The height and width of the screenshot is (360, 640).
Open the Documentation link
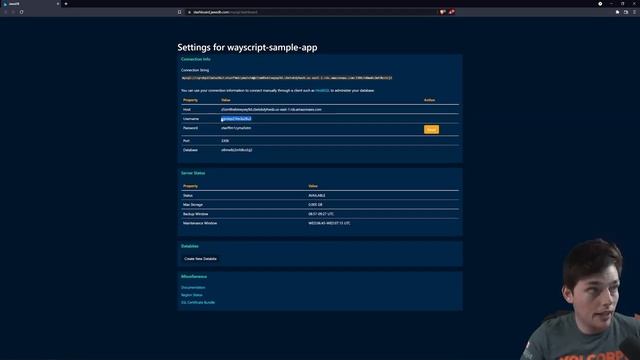(x=193, y=287)
